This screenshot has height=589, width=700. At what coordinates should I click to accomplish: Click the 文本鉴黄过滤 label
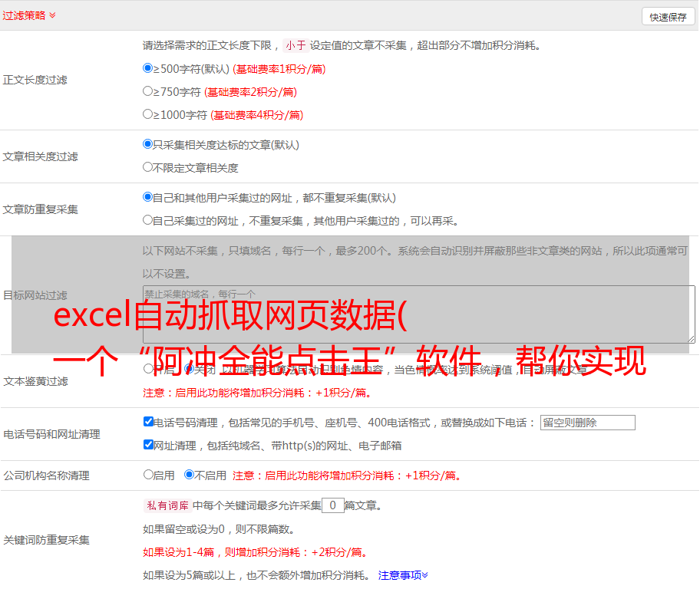36,381
